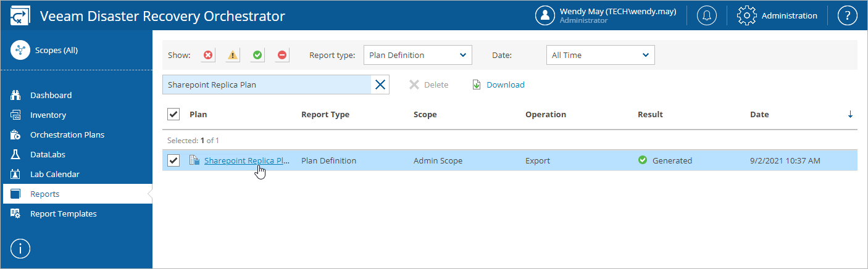Click the Administration label
The image size is (868, 269).
pos(789,16)
